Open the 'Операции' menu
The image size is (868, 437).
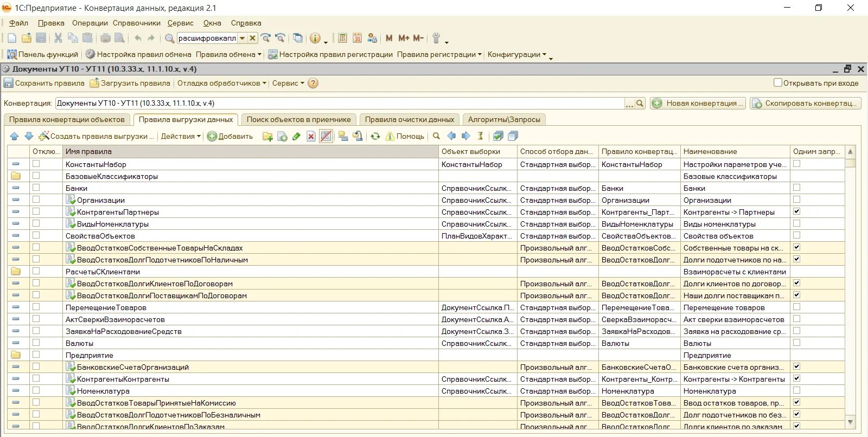(x=90, y=23)
